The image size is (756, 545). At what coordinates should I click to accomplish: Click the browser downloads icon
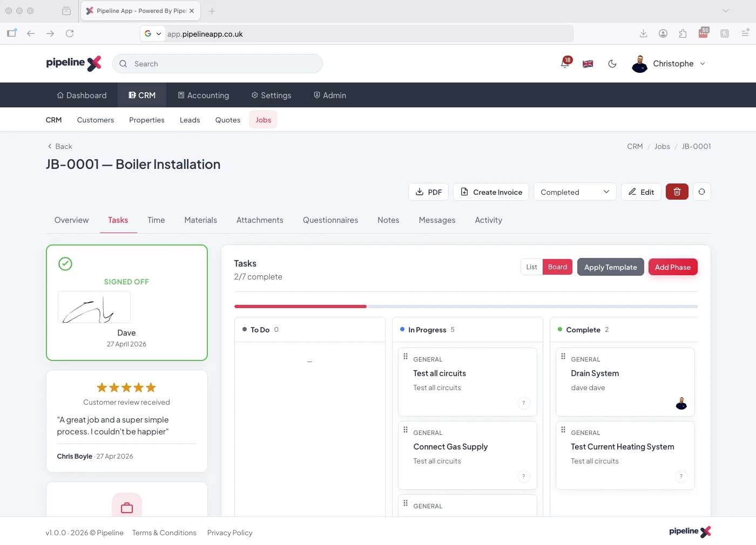tap(643, 33)
